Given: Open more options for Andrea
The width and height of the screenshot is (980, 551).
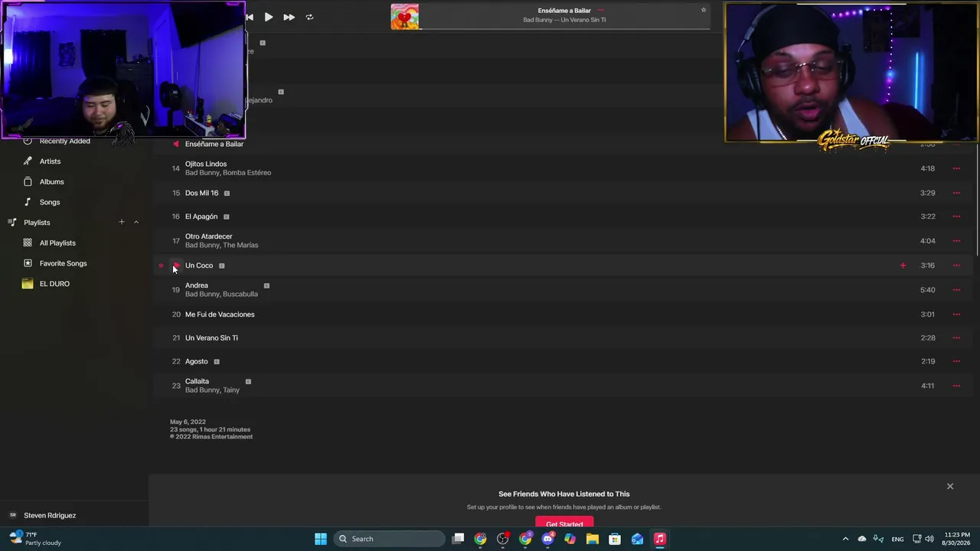Looking at the screenshot, I should [956, 290].
